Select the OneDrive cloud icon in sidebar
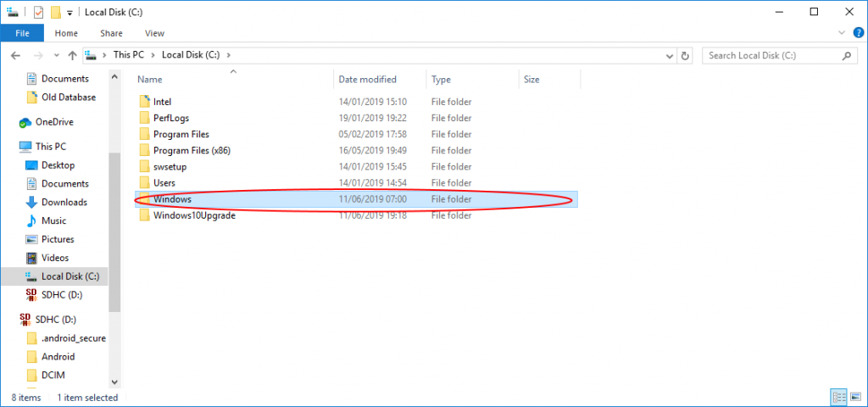Screen dimensions: 868x407 (x=25, y=122)
